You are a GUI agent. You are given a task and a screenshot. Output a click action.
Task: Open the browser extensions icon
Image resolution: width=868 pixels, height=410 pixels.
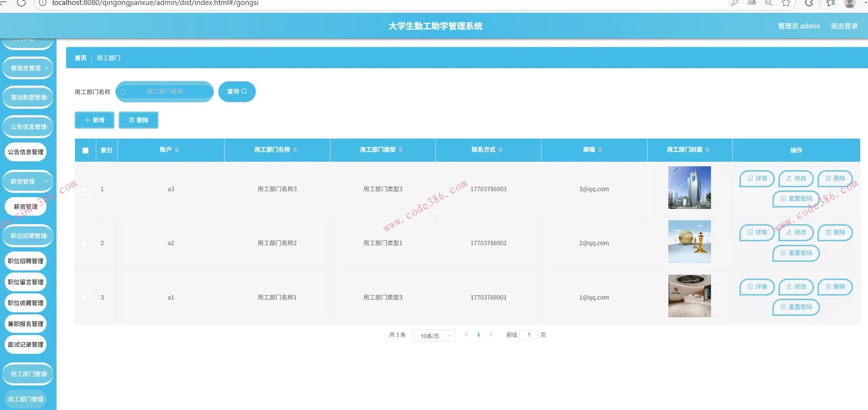(x=809, y=3)
